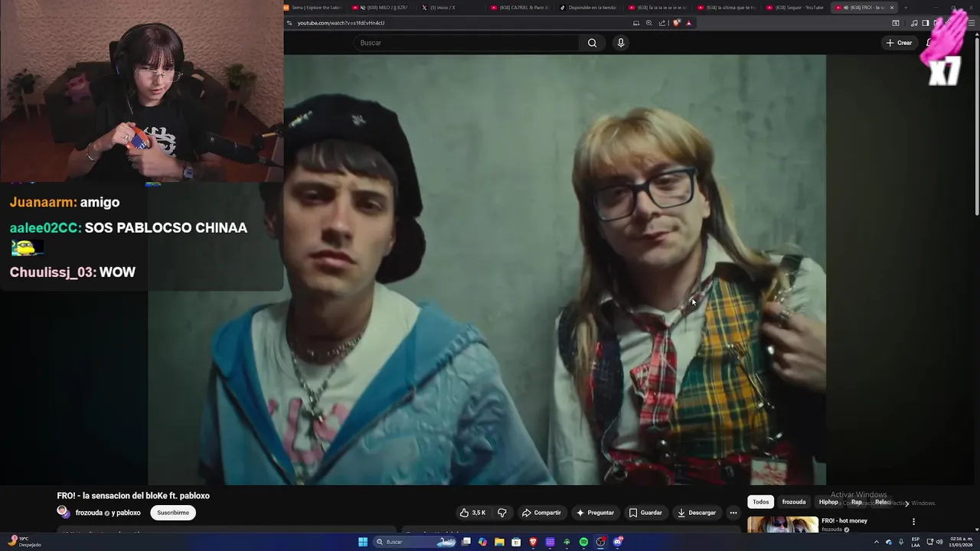Screen dimensions: 980x551
Task: Like the video with thumbs-up 3,5 K
Action: [x=472, y=513]
